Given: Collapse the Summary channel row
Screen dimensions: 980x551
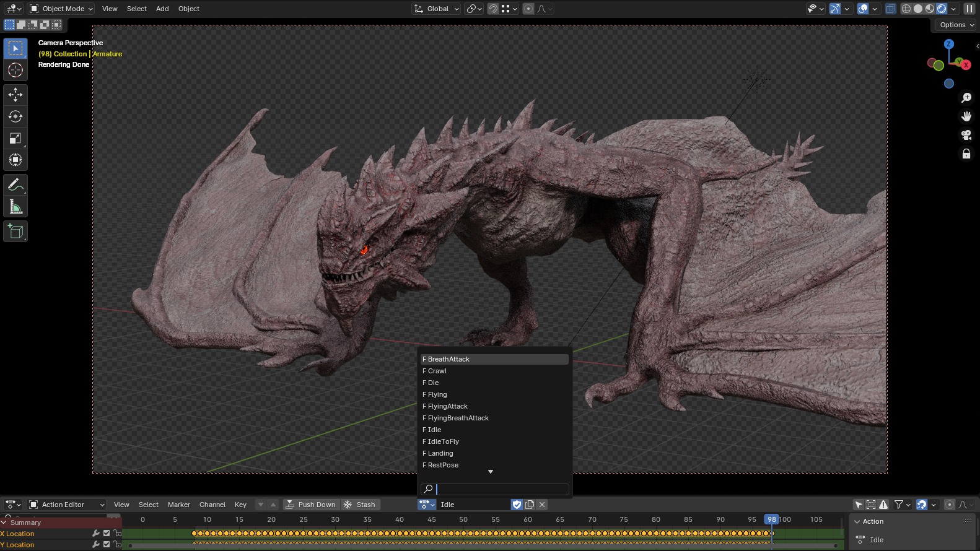Looking at the screenshot, I should (4, 523).
